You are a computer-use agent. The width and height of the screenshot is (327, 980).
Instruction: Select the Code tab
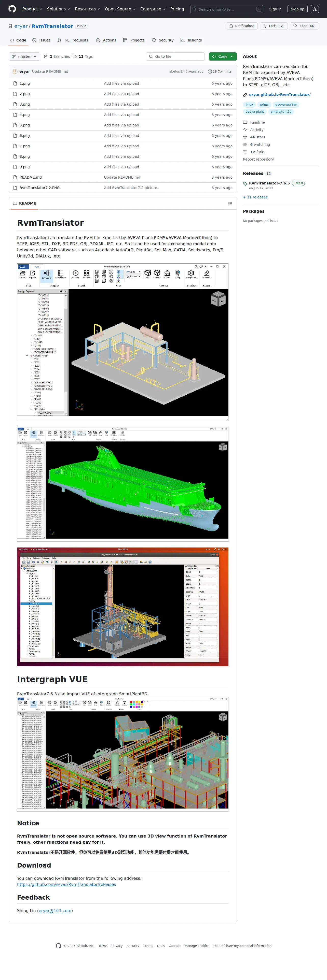point(18,40)
